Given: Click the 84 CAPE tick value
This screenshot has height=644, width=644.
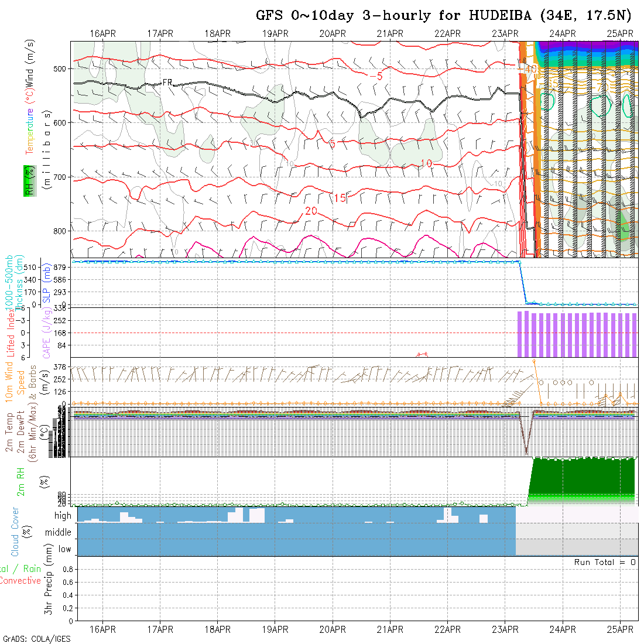Looking at the screenshot, I should click(x=61, y=345).
